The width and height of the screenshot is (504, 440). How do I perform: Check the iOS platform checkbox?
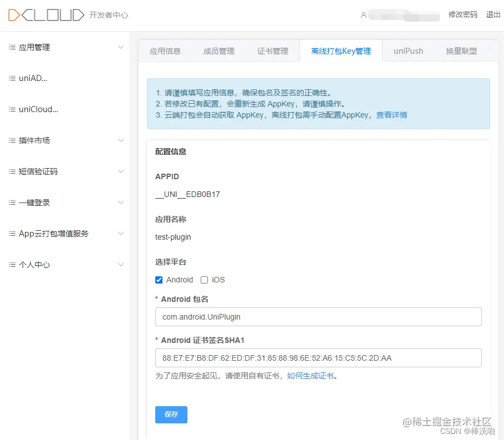(204, 280)
